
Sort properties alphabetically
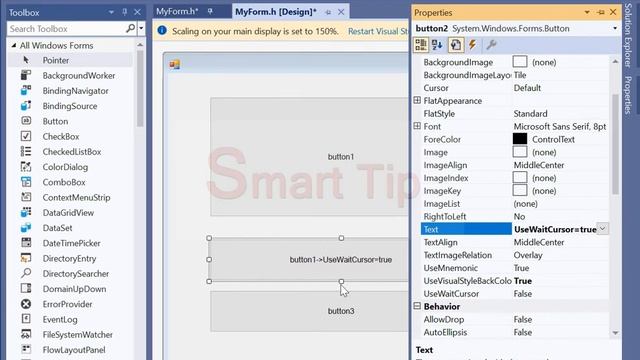point(438,45)
